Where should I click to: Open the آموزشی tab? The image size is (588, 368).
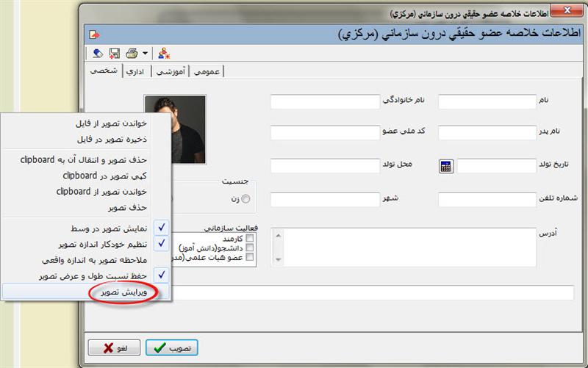170,71
